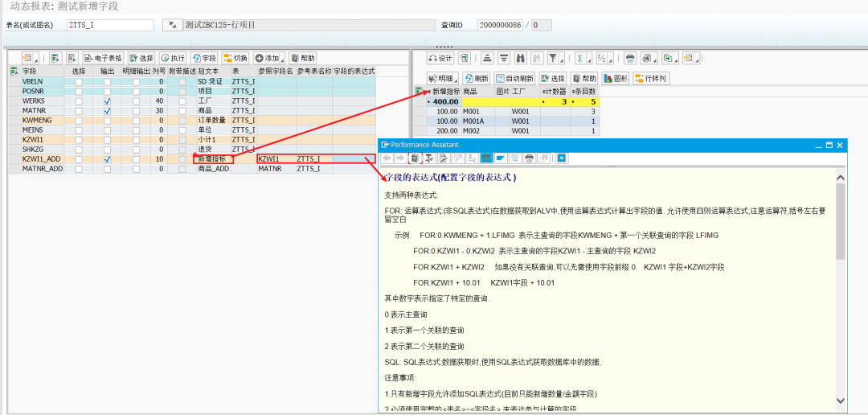This screenshot has width=868, height=415.
Task: Click the filter funnel icon
Action: [552, 58]
